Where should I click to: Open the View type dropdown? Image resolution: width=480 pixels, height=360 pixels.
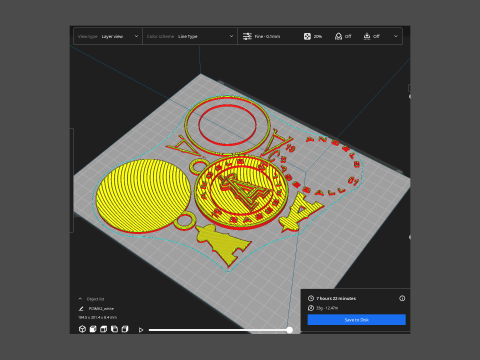point(108,36)
